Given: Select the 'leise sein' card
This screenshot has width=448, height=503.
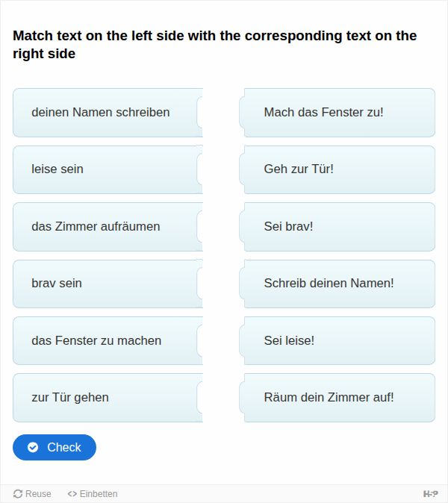Looking at the screenshot, I should pyautogui.click(x=108, y=169).
